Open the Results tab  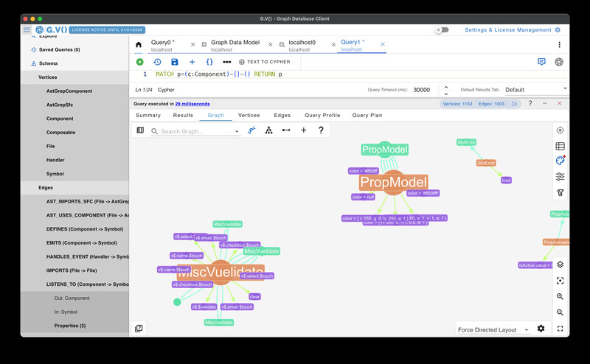pos(183,115)
